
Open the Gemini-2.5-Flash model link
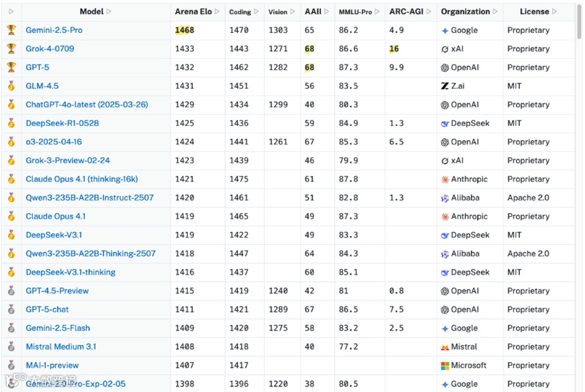(x=58, y=328)
